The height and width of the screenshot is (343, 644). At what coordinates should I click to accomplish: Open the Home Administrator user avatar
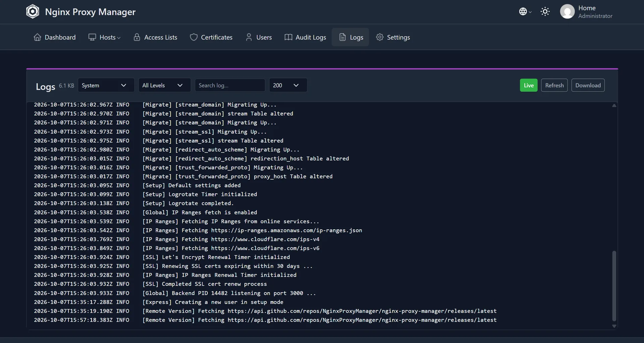point(567,11)
